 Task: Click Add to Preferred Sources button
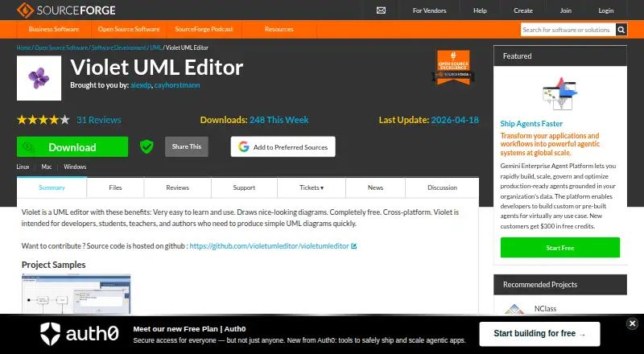point(283,146)
